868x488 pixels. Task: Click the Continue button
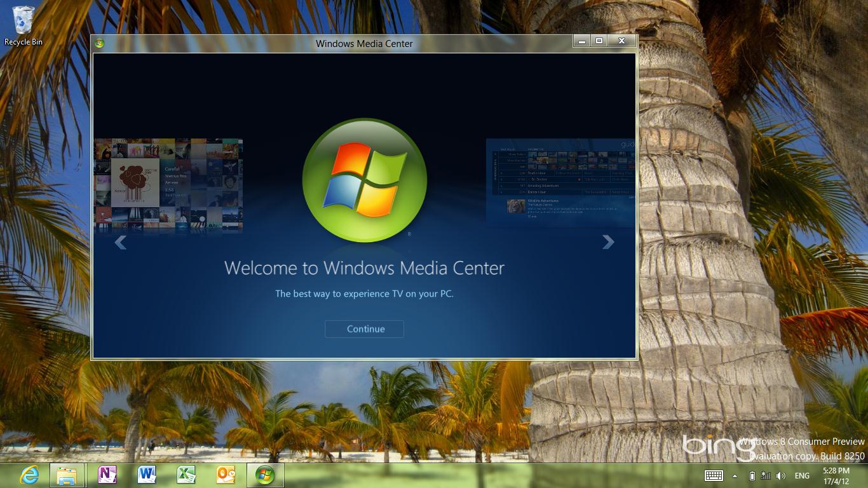click(x=364, y=329)
